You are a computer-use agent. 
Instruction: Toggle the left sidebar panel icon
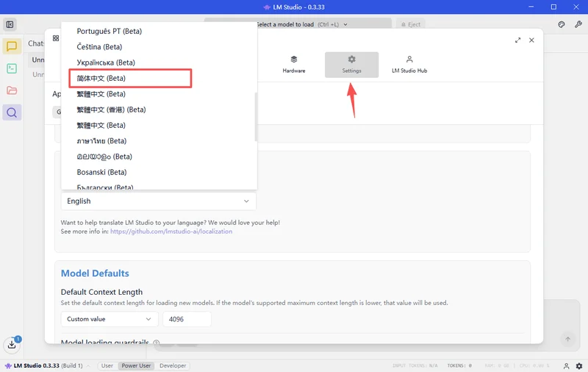tap(10, 25)
